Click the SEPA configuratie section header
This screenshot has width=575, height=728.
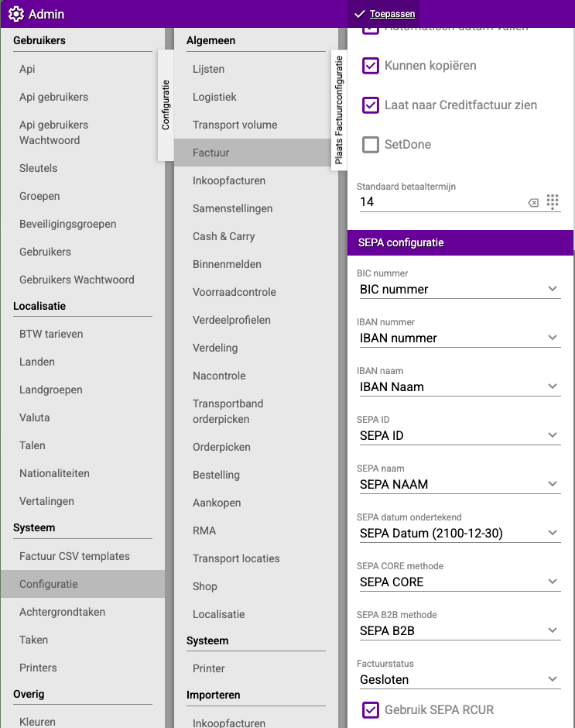(460, 243)
